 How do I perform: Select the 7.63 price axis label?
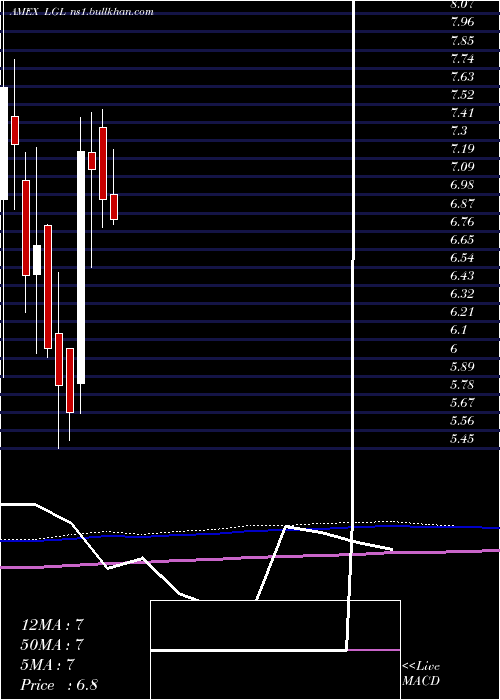tap(462, 76)
